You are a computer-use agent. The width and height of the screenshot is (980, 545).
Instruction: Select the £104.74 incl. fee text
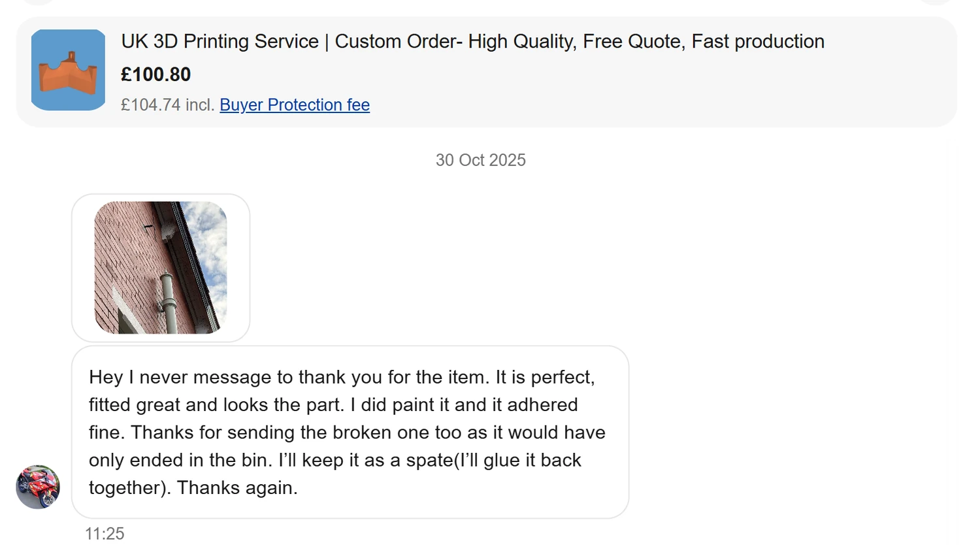click(x=166, y=105)
